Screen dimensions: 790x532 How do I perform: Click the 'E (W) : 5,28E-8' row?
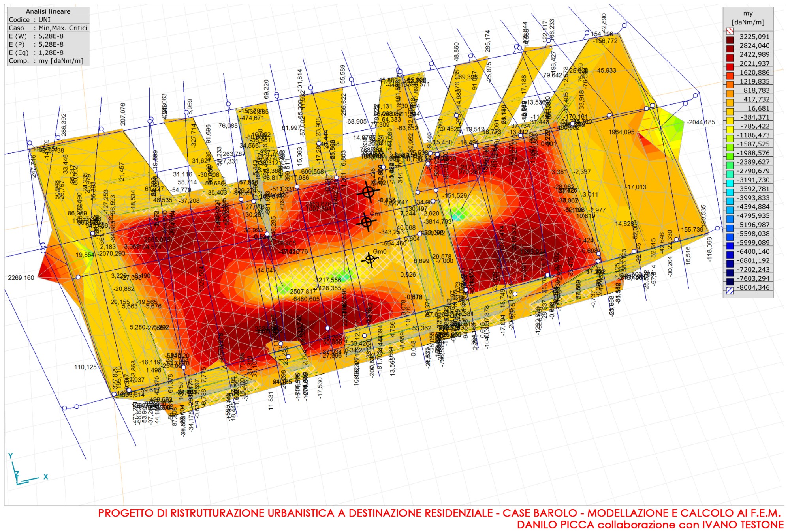click(x=48, y=36)
